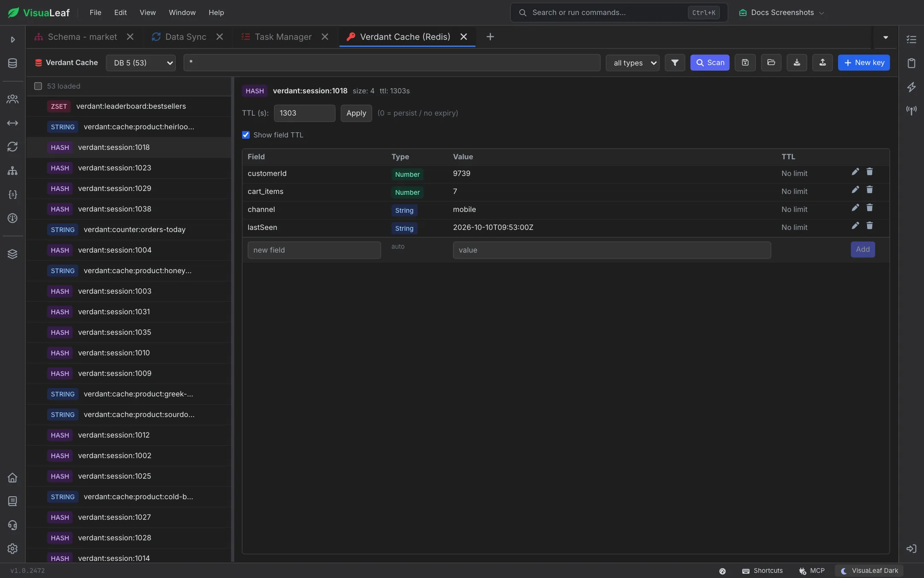The width and height of the screenshot is (924, 578).
Task: Open the all types filter dropdown
Action: (632, 63)
